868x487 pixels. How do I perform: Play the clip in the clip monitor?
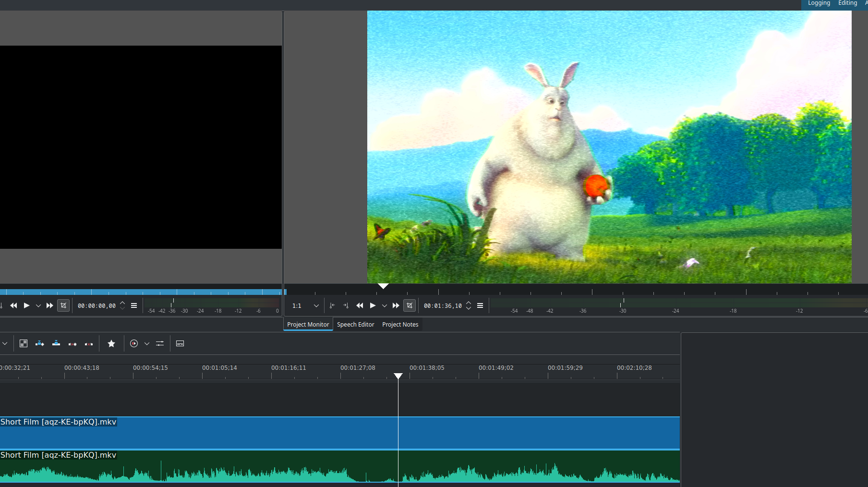click(x=26, y=305)
